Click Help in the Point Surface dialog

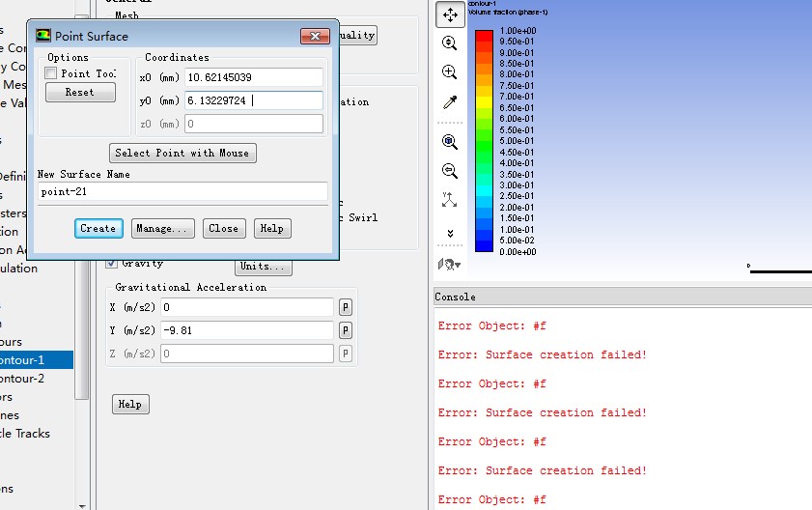(272, 229)
